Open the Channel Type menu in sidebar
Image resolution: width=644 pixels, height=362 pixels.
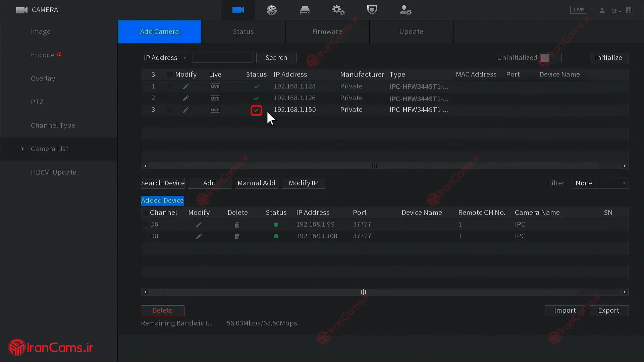click(53, 125)
